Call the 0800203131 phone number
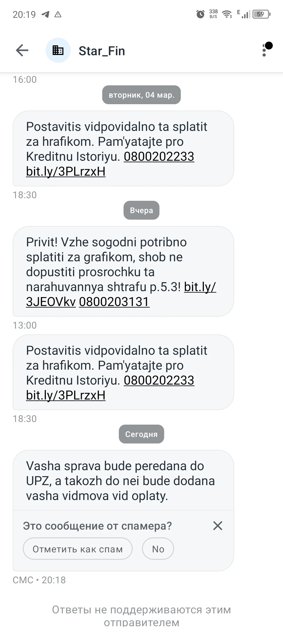The height and width of the screenshot is (644, 283). point(114,302)
